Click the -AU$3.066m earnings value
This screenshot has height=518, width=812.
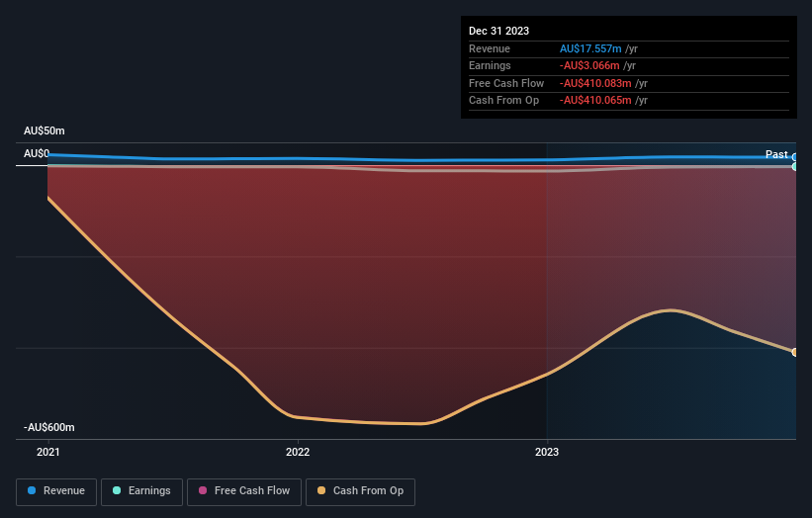[589, 65]
